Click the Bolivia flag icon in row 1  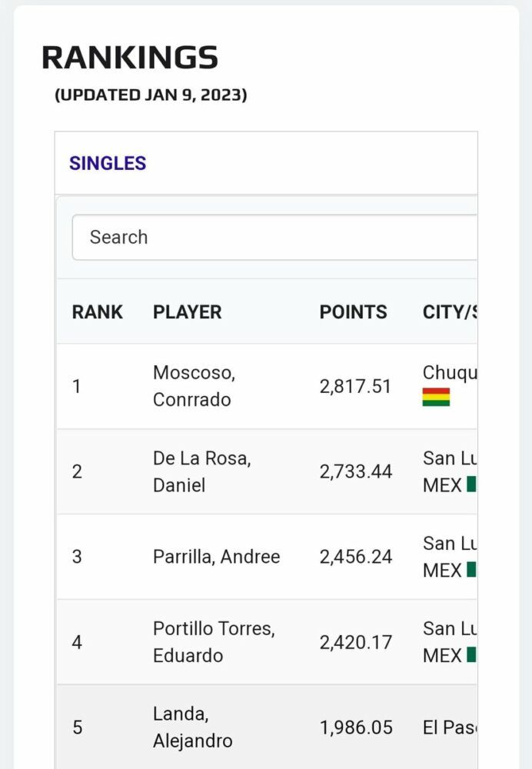(436, 398)
